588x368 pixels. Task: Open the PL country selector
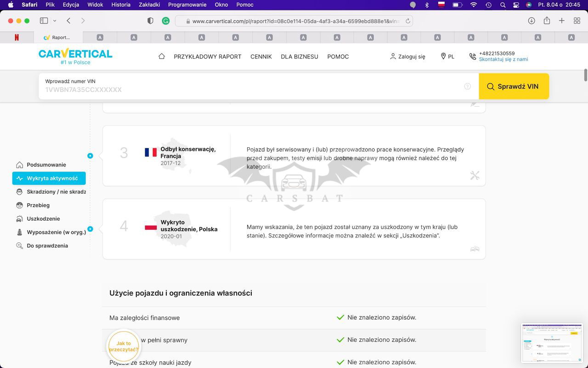(447, 57)
